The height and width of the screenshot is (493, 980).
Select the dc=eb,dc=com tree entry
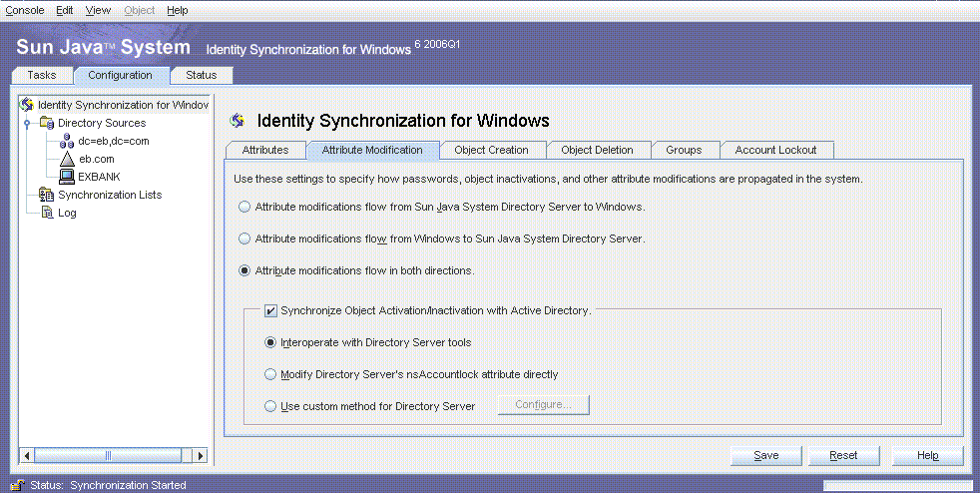114,142
